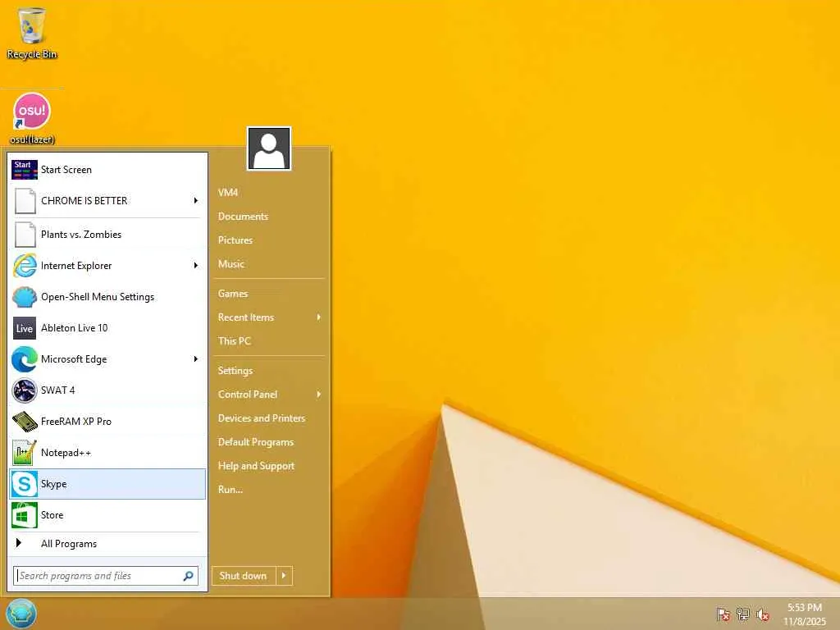This screenshot has width=840, height=630.
Task: Click the Control Panel text label
Action: (248, 395)
